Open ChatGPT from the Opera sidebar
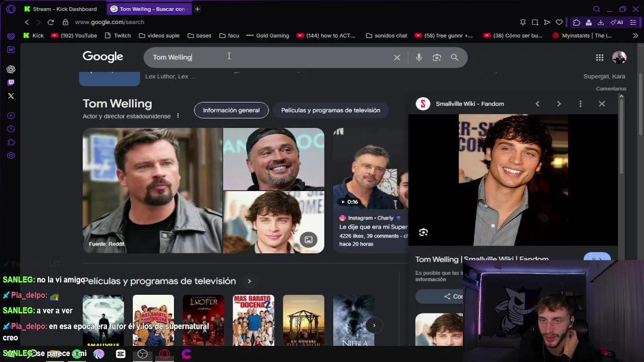644x362 pixels. pos(11,69)
